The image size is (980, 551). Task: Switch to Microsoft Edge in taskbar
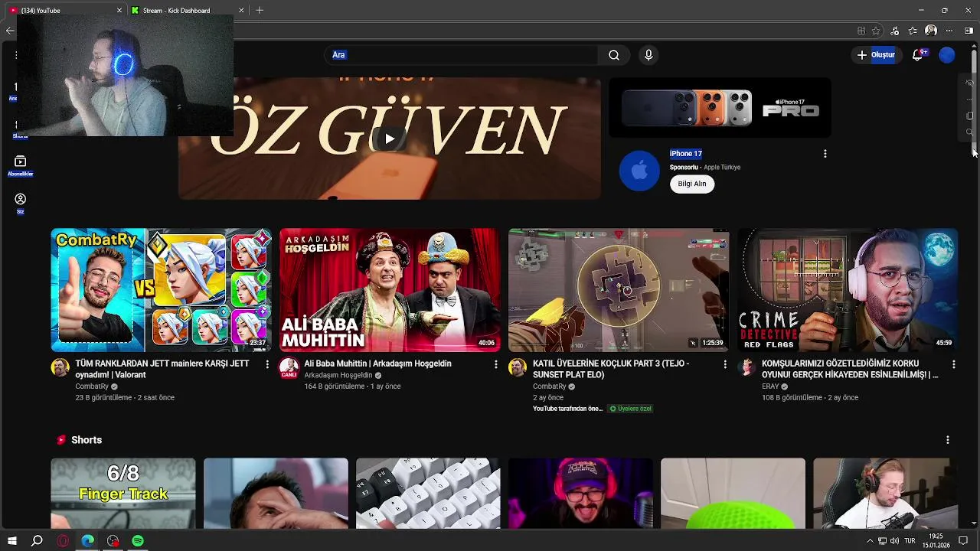[88, 541]
